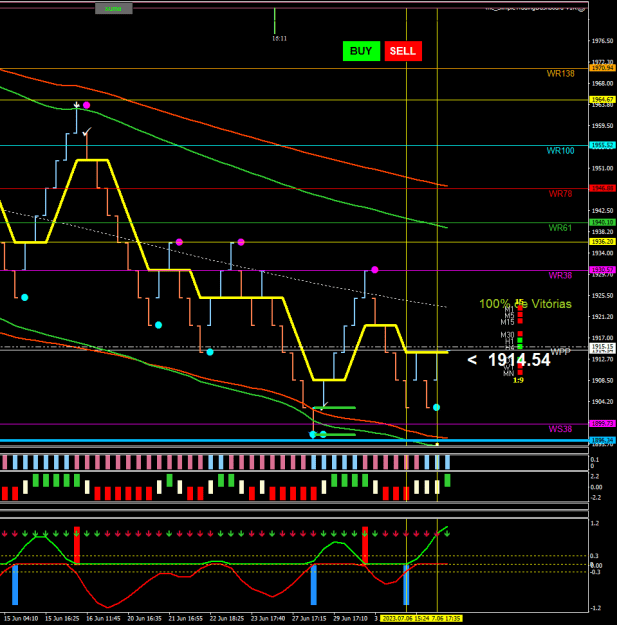Click the red M15 timeframe signal square

pos(520,321)
